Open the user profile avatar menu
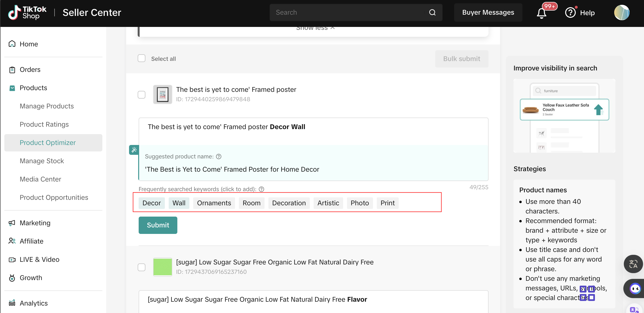 621,13
